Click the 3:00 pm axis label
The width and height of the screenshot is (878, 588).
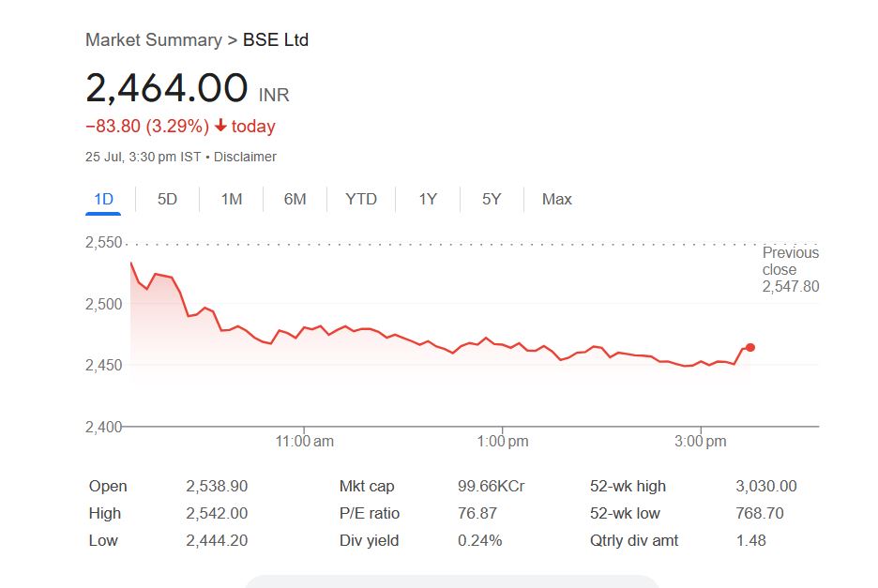pyautogui.click(x=702, y=441)
